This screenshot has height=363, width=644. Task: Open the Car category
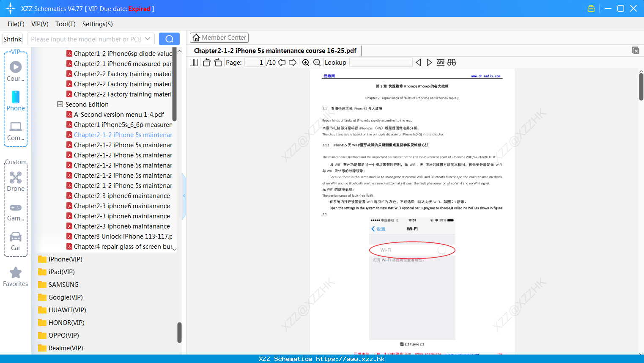[x=16, y=241]
